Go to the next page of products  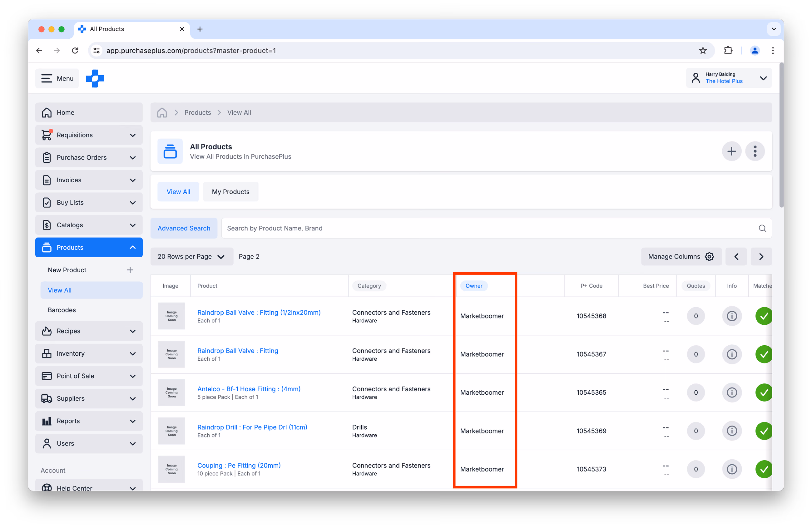click(x=761, y=256)
